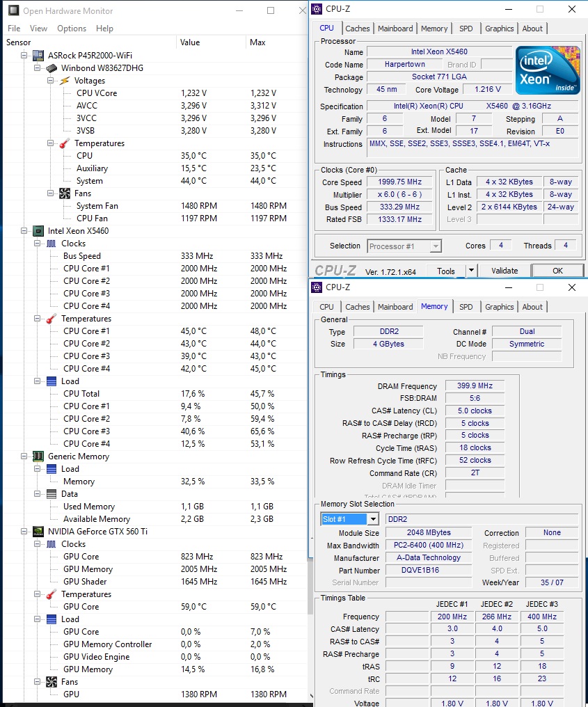Select the Used Memory row
The image size is (588, 707).
point(155,507)
